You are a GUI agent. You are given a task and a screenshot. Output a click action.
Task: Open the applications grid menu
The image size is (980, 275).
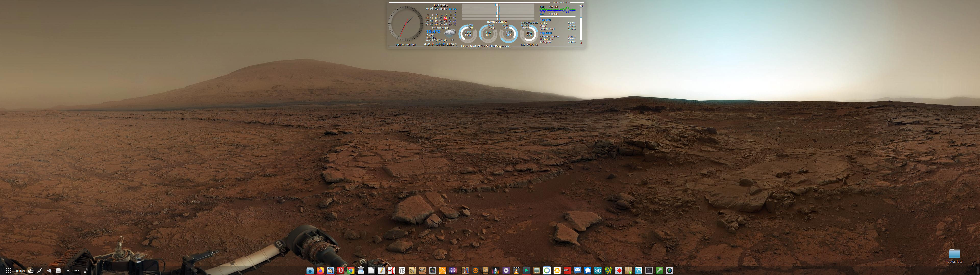coord(9,271)
